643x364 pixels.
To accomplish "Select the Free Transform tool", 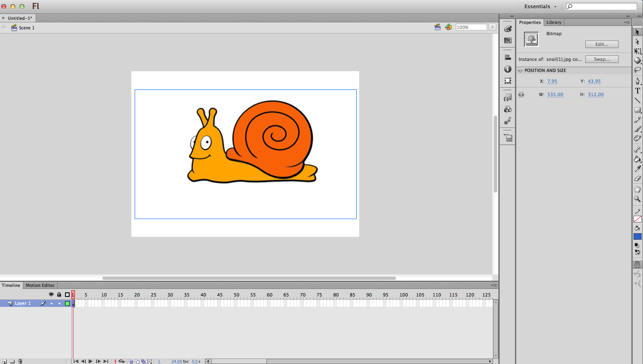I will pos(638,51).
